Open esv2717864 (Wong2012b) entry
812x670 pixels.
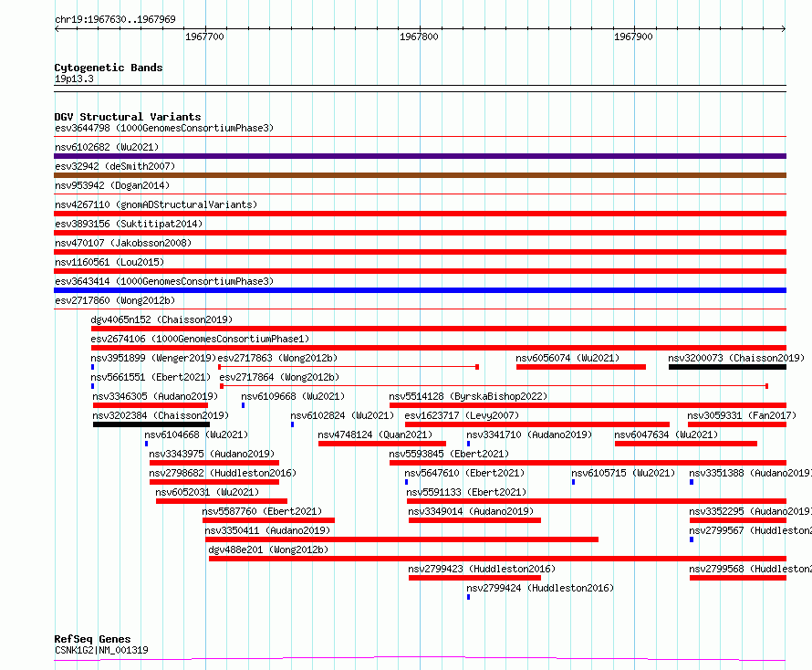[280, 377]
